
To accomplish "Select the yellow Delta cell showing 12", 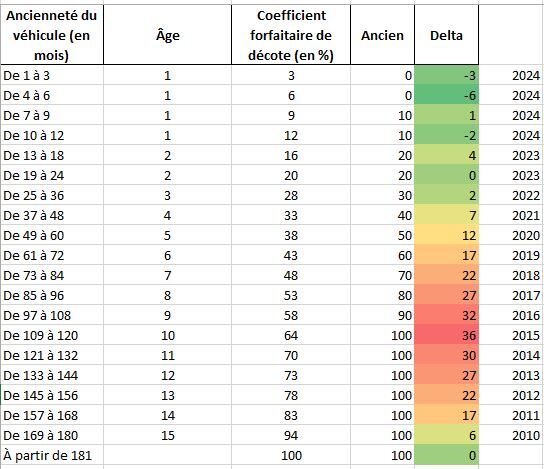I will coord(447,235).
